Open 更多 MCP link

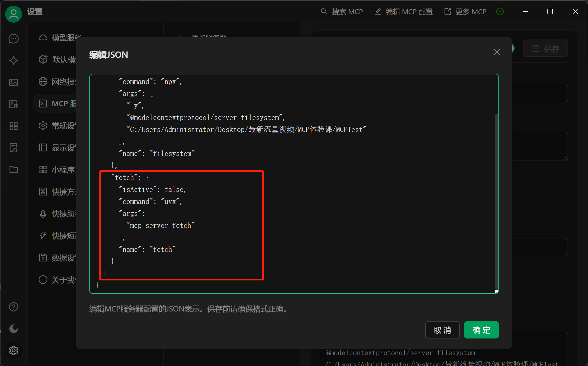point(465,12)
